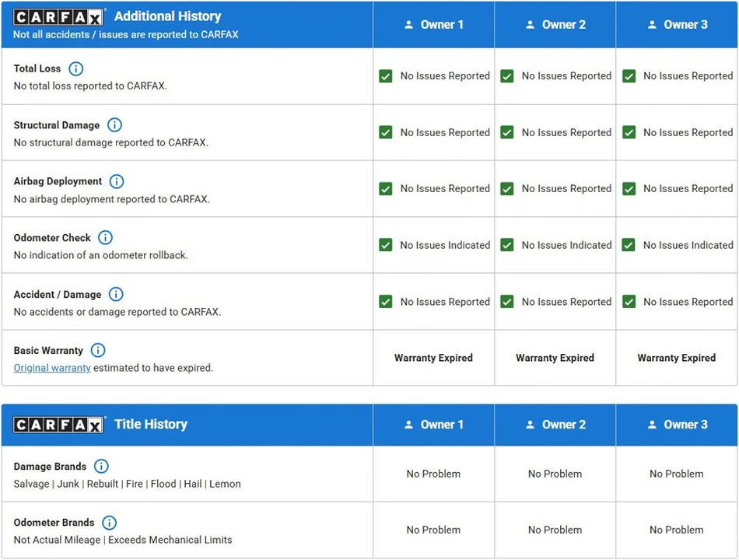Click Odometer Check 'No Issues Indicated' for Owner 2
The width and height of the screenshot is (739, 560).
click(566, 245)
